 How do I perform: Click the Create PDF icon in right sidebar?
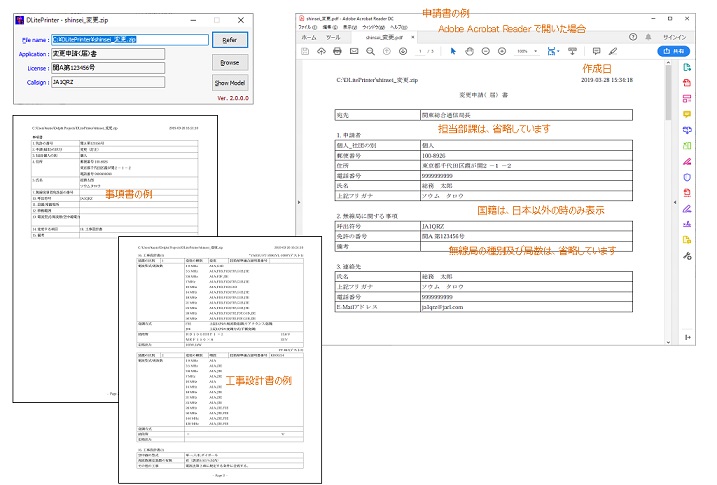687,83
